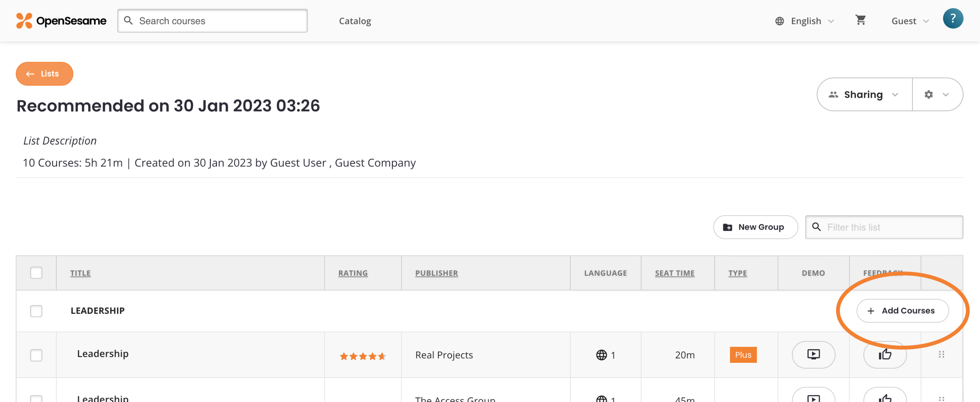Click the Plus type badge

743,355
